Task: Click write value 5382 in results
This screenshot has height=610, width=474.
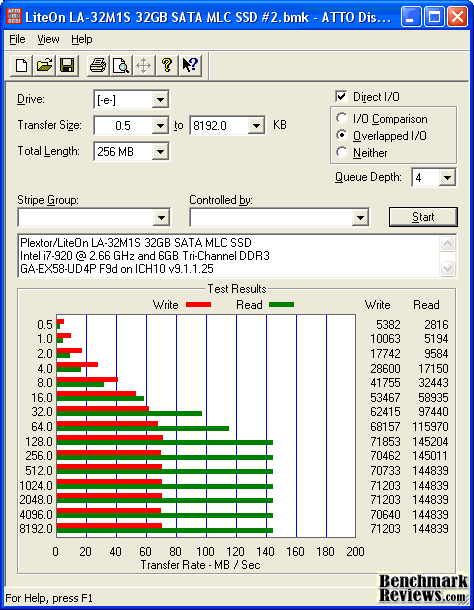Action: coord(388,324)
